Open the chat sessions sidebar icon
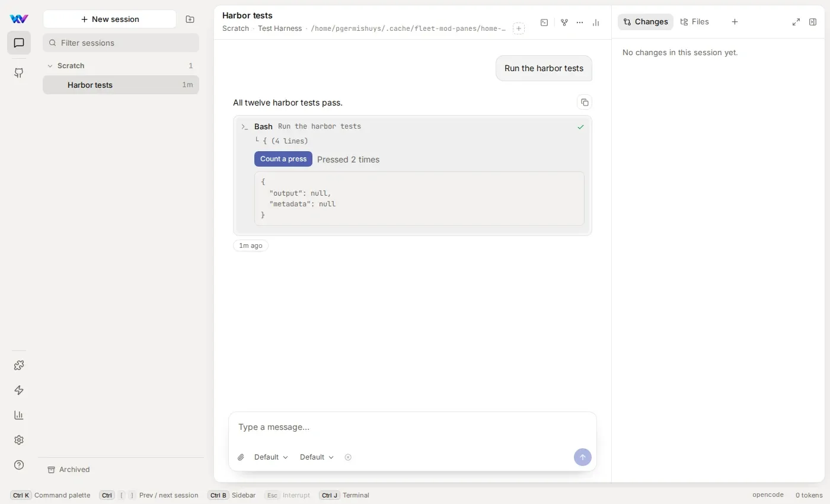The height and width of the screenshot is (504, 830). point(19,43)
